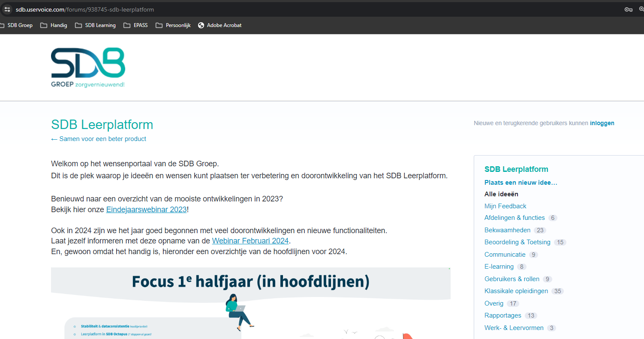The width and height of the screenshot is (644, 339).
Task: Open the Eindejaarswebinar 2023 link
Action: [x=146, y=210]
